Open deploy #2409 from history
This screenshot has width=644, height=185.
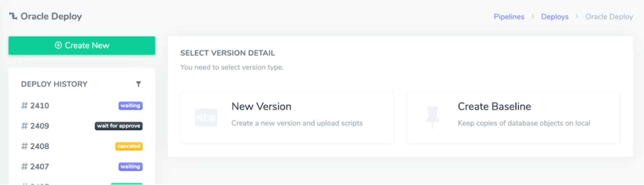[x=39, y=126]
